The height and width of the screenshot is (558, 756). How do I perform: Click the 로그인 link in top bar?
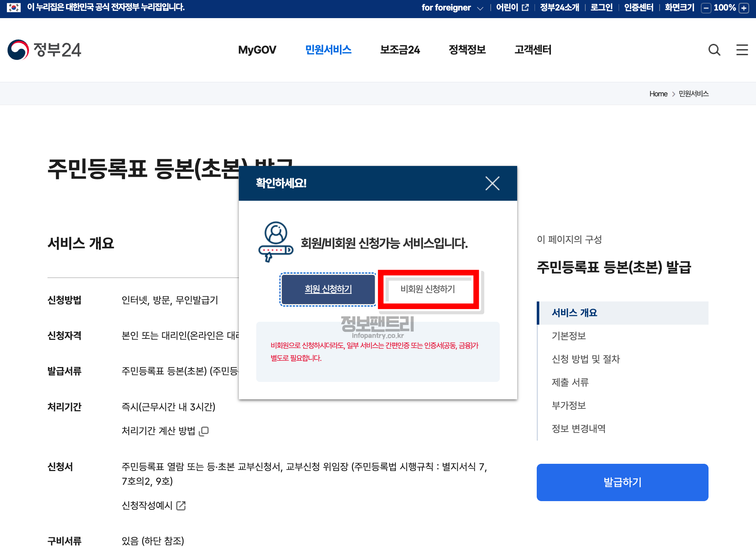[x=601, y=8]
